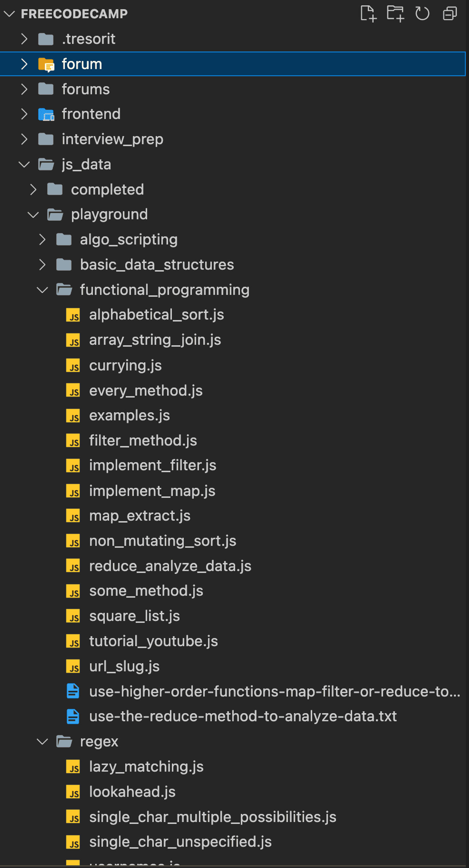469x868 pixels.
Task: Collapse the FREECODECAMP section chevron
Action: (x=9, y=14)
